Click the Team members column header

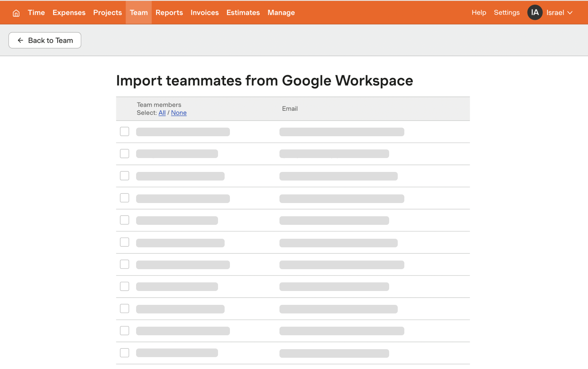pyautogui.click(x=159, y=105)
